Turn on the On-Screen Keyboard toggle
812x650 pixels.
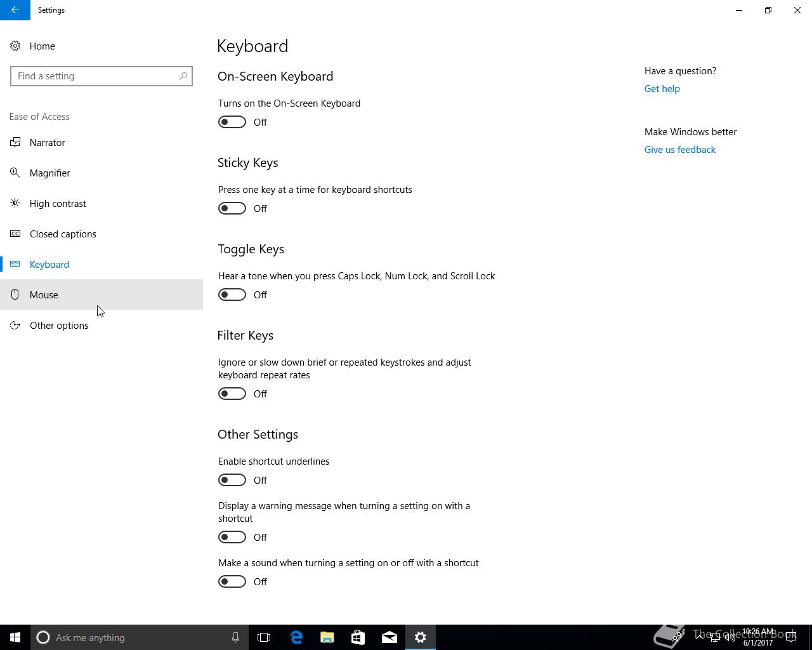(x=232, y=122)
